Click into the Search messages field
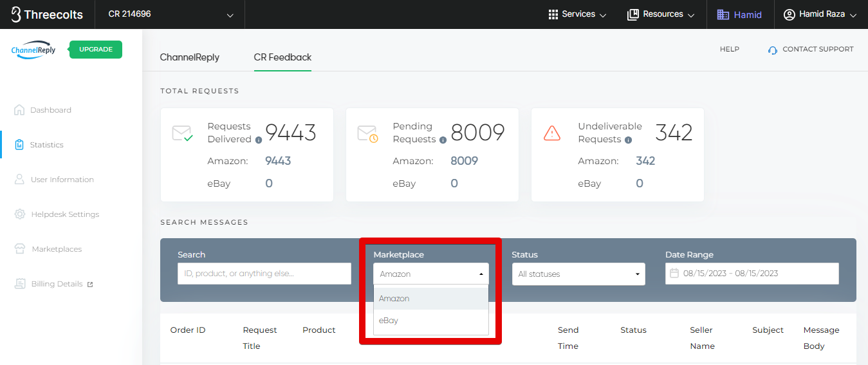This screenshot has height=365, width=868. click(x=264, y=274)
